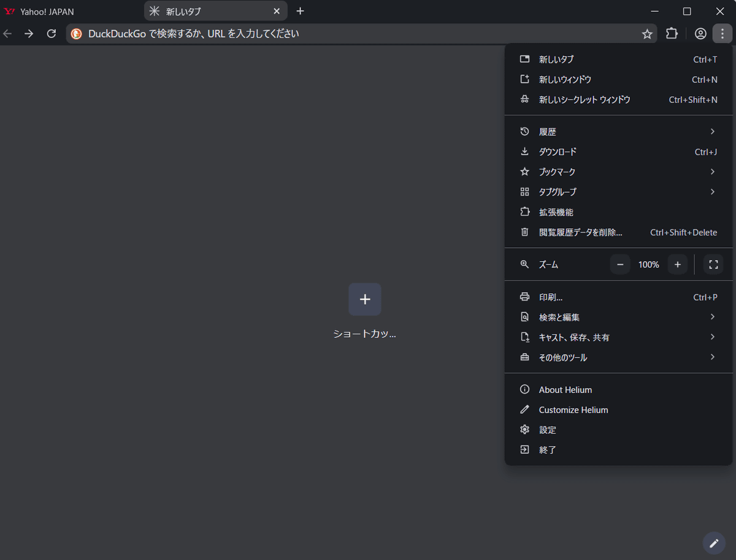Toggle fullscreen mode in zoom row
This screenshot has height=560, width=736.
pos(713,264)
